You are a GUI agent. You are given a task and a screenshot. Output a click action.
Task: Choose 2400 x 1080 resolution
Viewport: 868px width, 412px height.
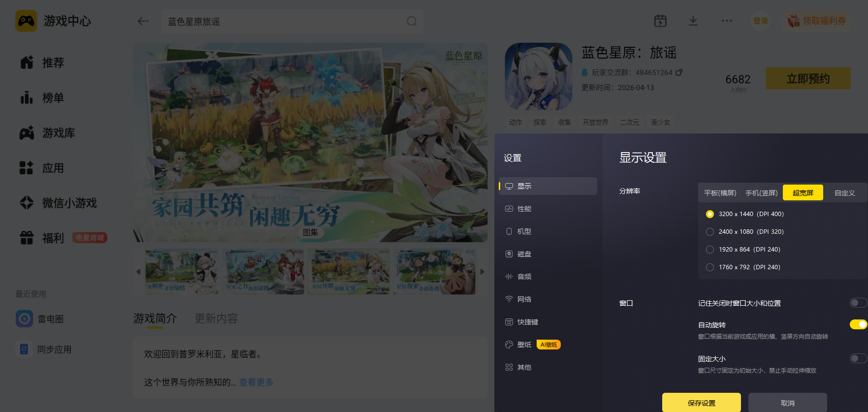tap(710, 232)
